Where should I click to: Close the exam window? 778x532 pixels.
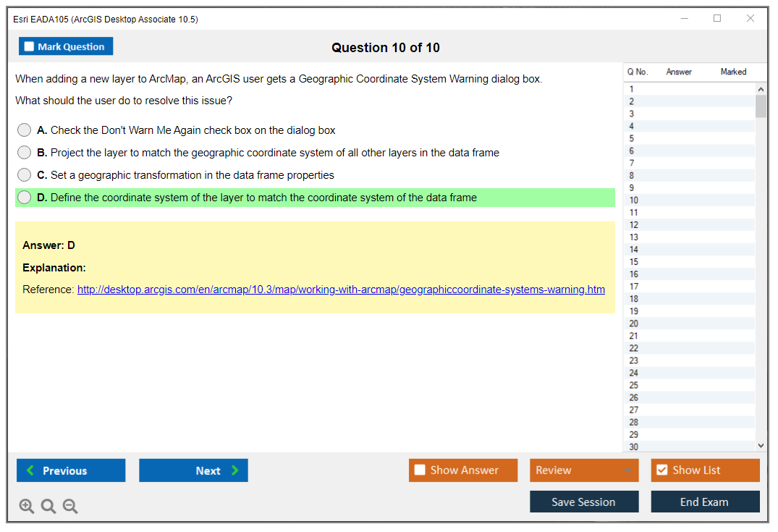point(750,19)
